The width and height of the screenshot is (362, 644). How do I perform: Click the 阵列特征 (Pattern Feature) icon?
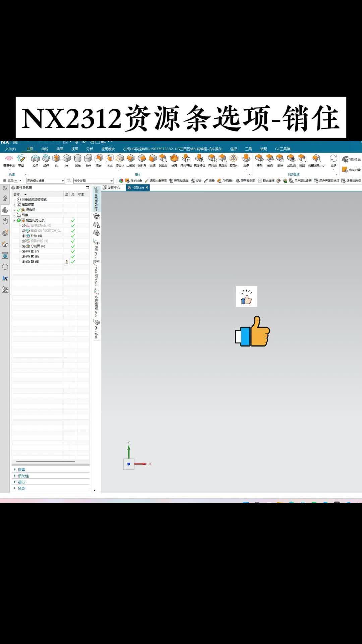186,160
